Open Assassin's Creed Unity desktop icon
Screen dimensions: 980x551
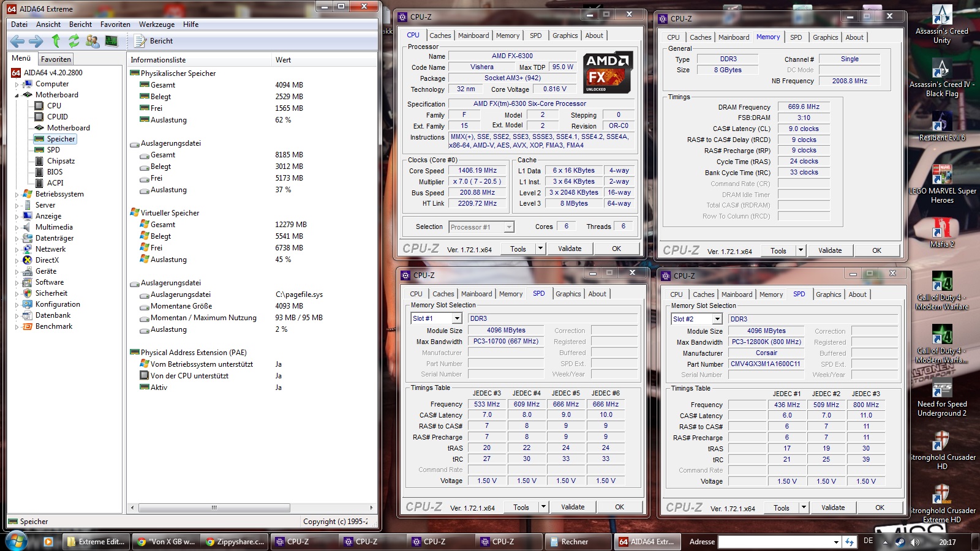click(x=942, y=24)
